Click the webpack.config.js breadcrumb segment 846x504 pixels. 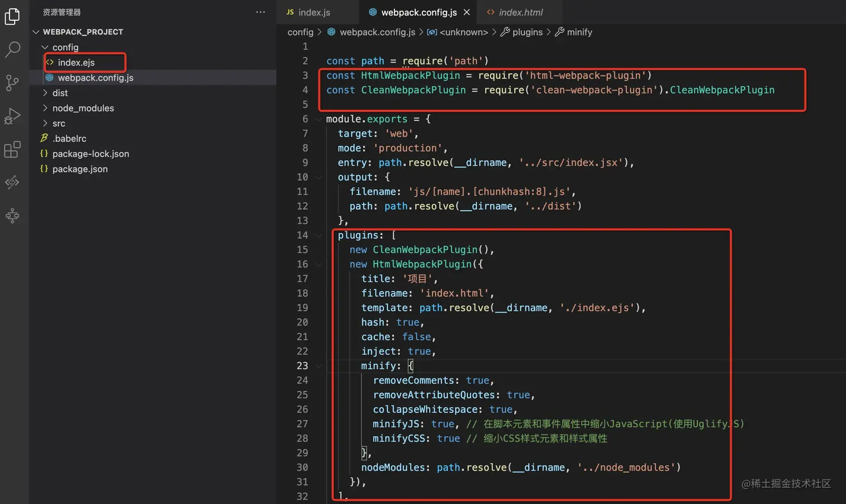click(378, 32)
